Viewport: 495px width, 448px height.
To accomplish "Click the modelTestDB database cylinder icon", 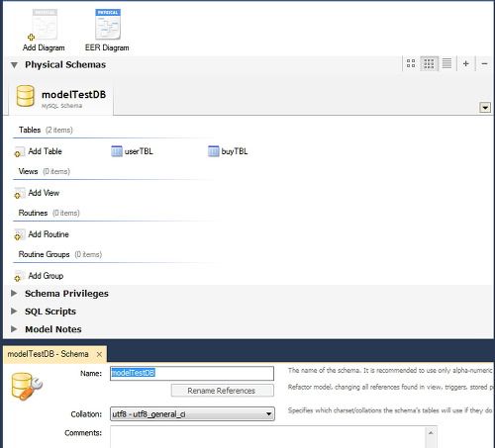I will tap(26, 96).
